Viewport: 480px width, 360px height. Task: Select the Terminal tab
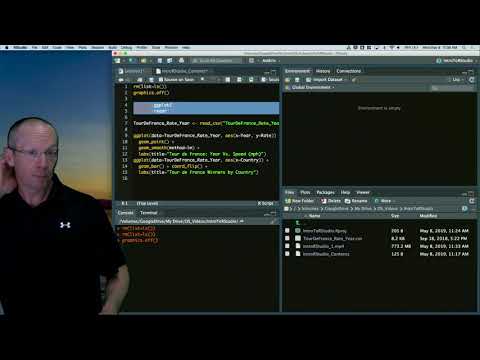148,213
